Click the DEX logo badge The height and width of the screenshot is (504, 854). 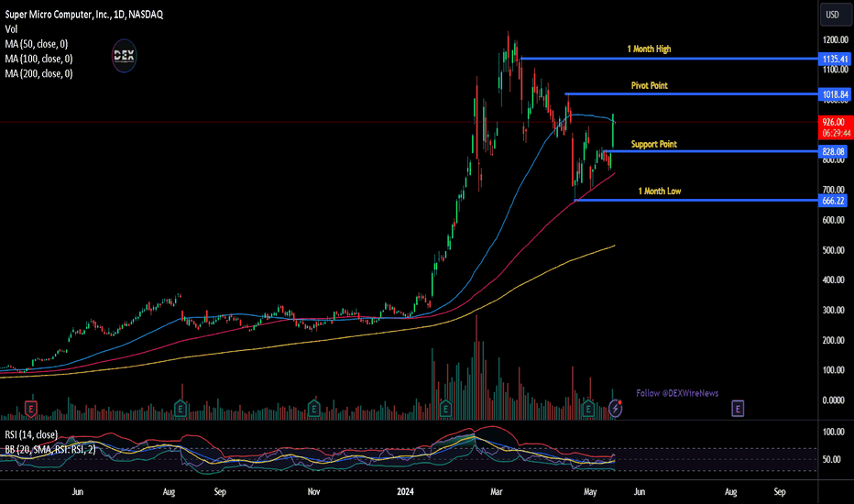[124, 56]
